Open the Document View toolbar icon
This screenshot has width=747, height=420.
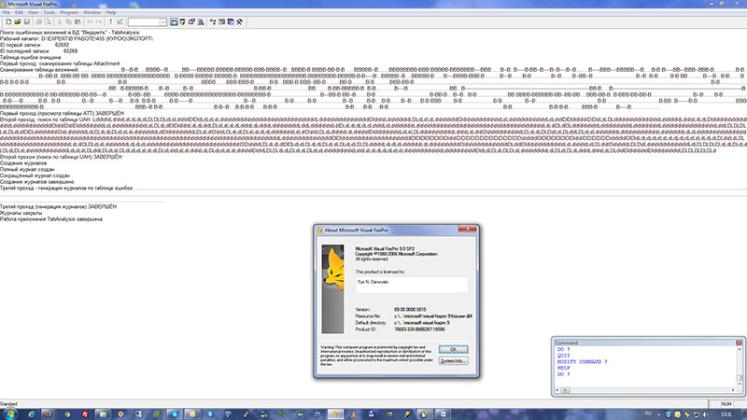pyautogui.click(x=201, y=22)
